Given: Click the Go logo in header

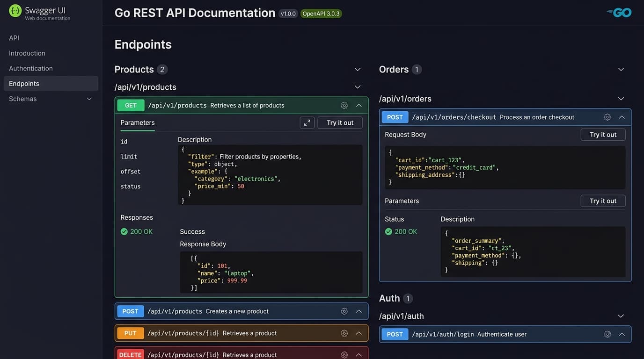Looking at the screenshot, I should [x=619, y=13].
